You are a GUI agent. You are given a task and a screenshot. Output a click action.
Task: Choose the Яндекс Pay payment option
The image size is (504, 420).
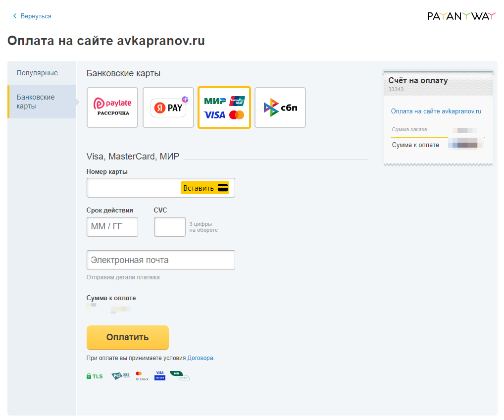(x=168, y=107)
